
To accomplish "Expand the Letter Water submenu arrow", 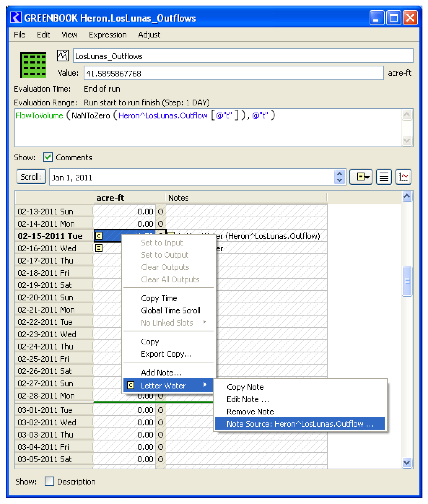I will [x=205, y=385].
